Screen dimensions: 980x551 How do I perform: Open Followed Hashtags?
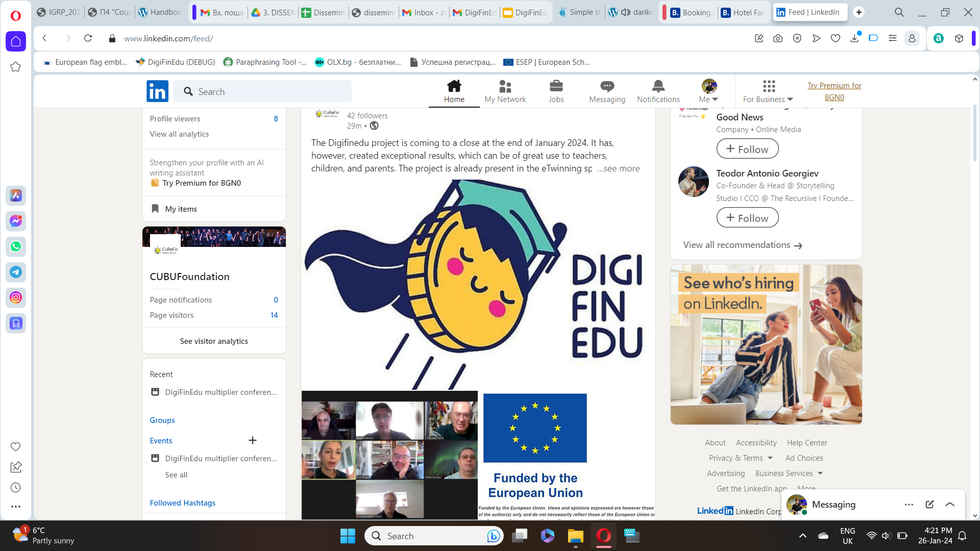pyautogui.click(x=183, y=503)
